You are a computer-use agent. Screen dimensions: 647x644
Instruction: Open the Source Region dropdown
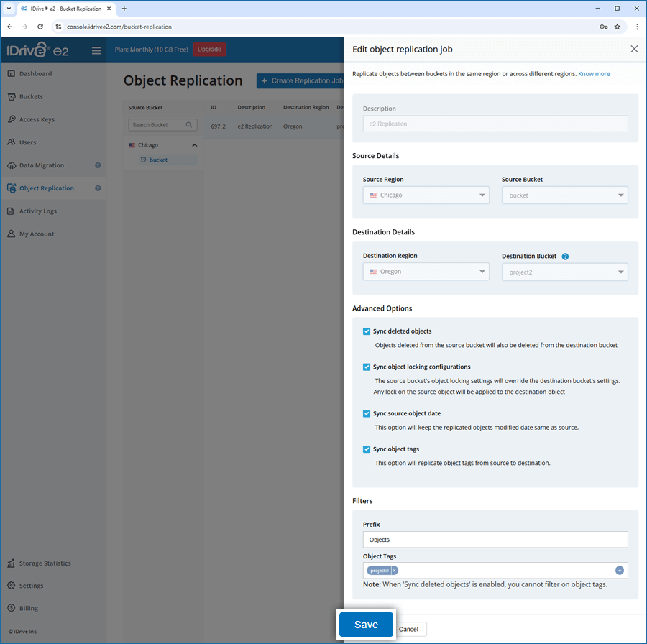426,195
